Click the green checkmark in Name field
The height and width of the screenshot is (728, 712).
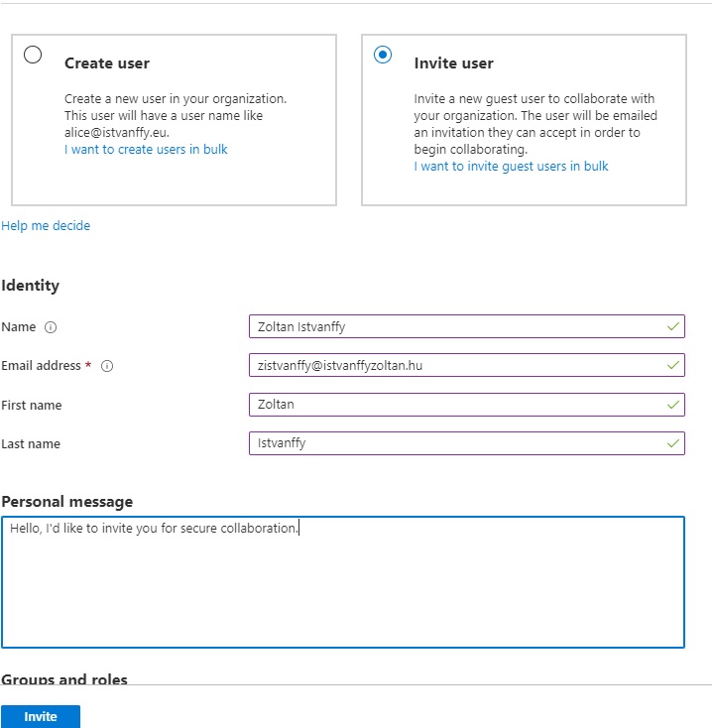673,326
